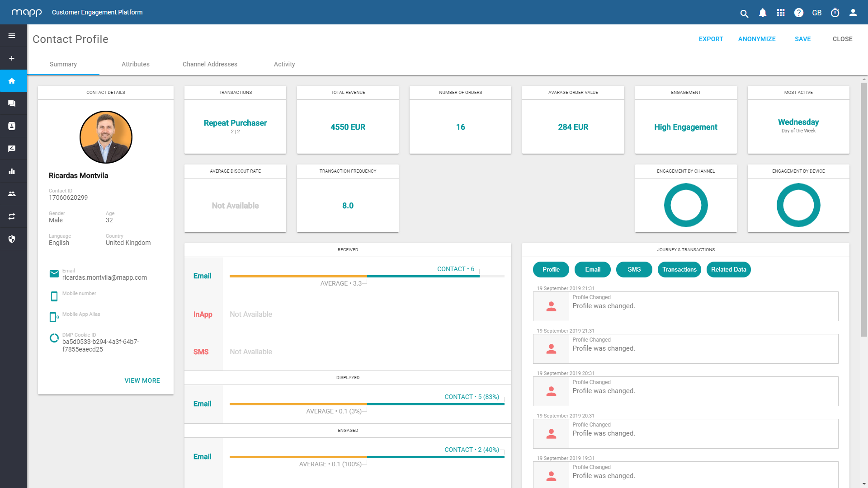Click profile icon of 19 September 21:31 first entry
Viewport: 868px width, 488px height.
pyautogui.click(x=551, y=306)
